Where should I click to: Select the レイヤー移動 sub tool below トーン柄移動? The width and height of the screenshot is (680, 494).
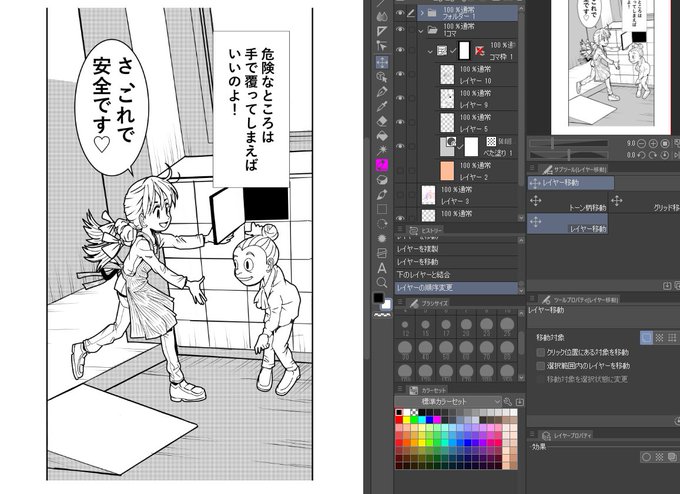coord(567,224)
